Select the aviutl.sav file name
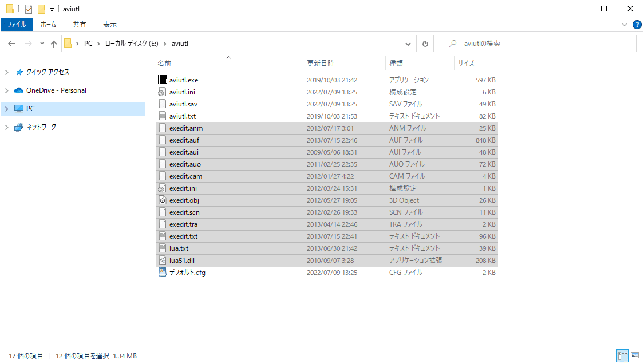This screenshot has width=644, height=363. (x=183, y=104)
